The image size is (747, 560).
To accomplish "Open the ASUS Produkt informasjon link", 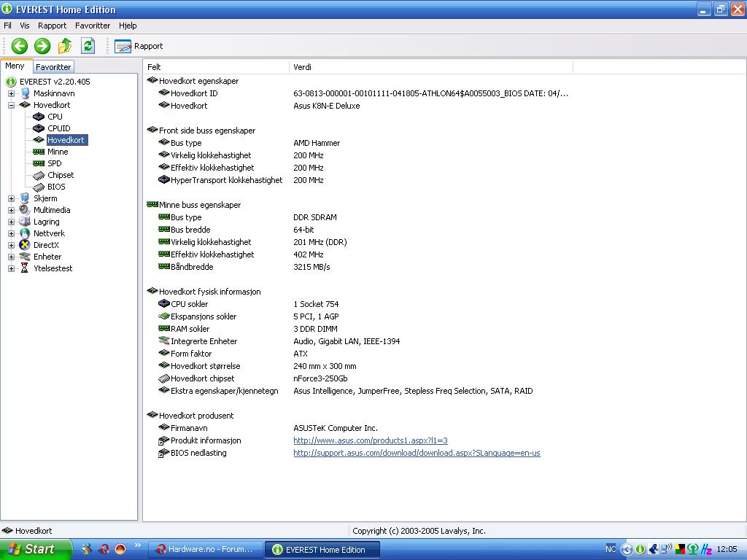I will point(370,440).
